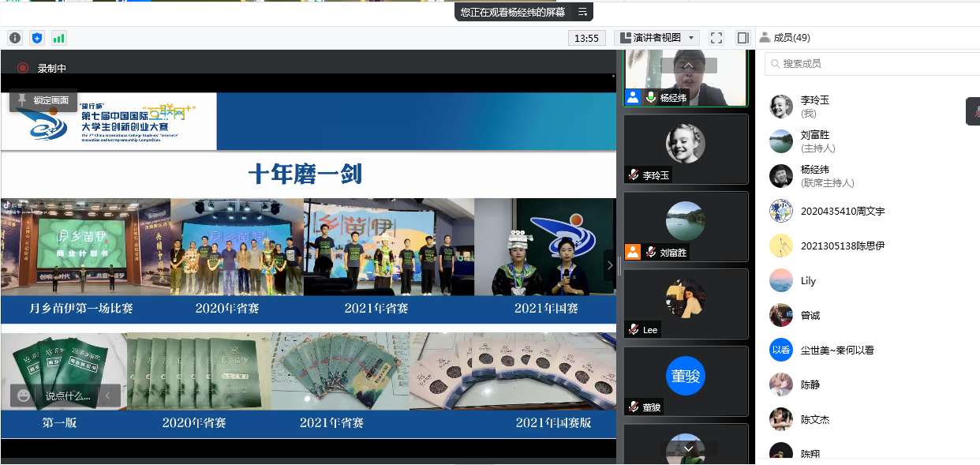The image size is (980, 465).
Task: Click the blue security shield icon
Action: click(37, 38)
